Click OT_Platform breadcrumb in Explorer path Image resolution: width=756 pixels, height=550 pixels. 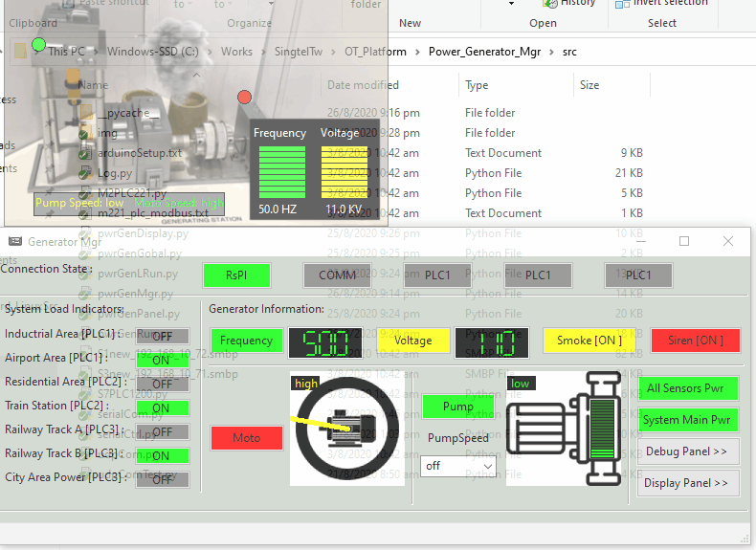pos(375,52)
